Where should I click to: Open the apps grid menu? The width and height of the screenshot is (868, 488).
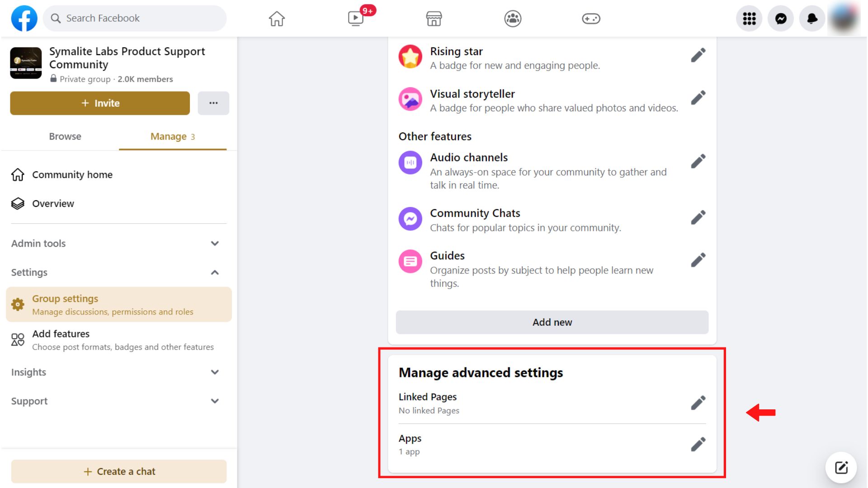[749, 19]
